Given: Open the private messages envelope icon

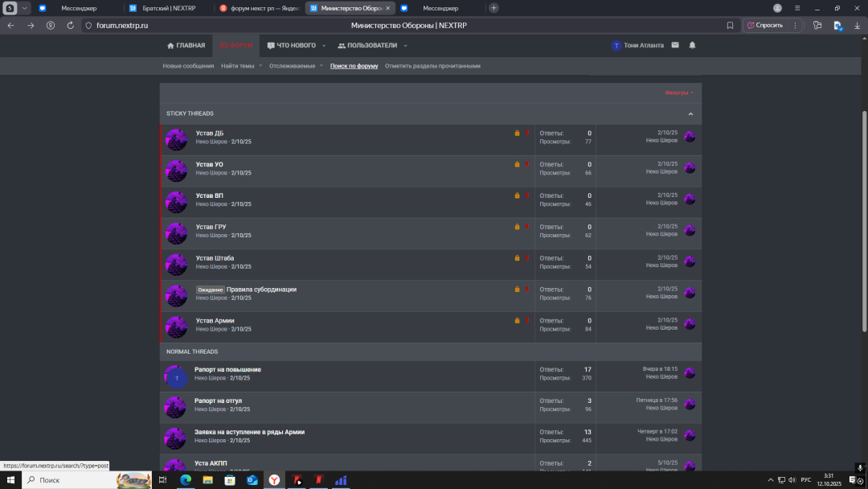Looking at the screenshot, I should [675, 45].
